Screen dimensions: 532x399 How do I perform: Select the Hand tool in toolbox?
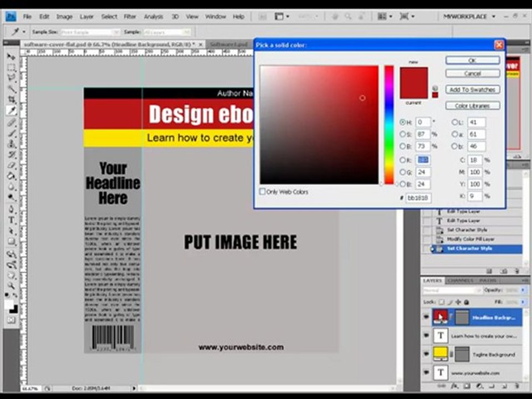[x=11, y=275]
